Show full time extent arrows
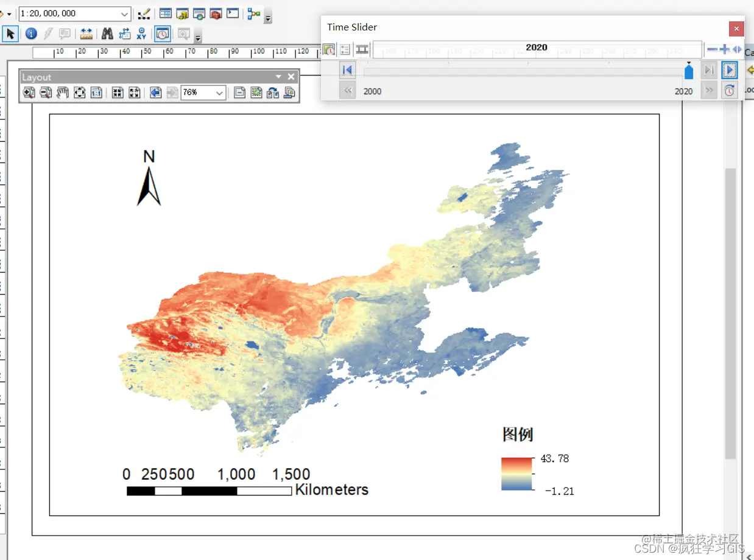 (737, 49)
